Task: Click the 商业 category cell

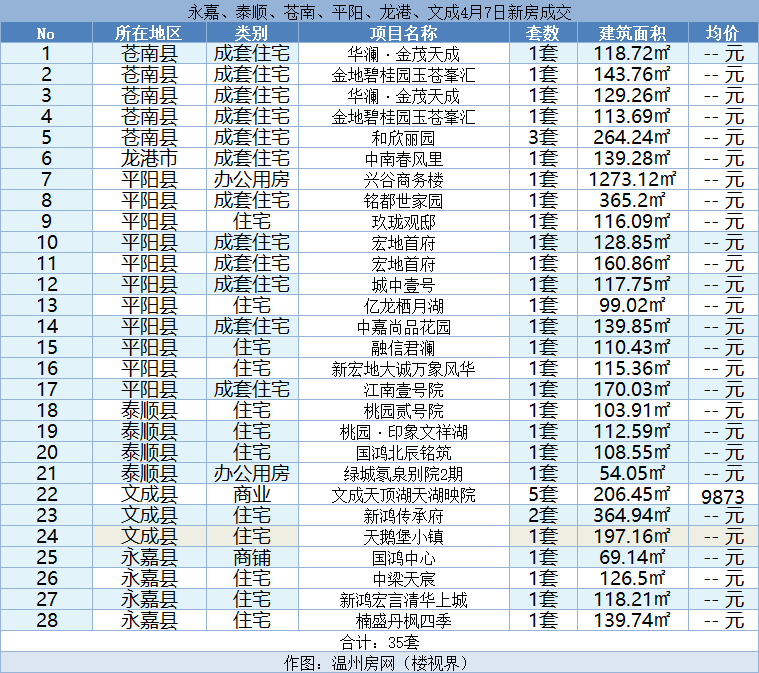Action: [x=252, y=494]
